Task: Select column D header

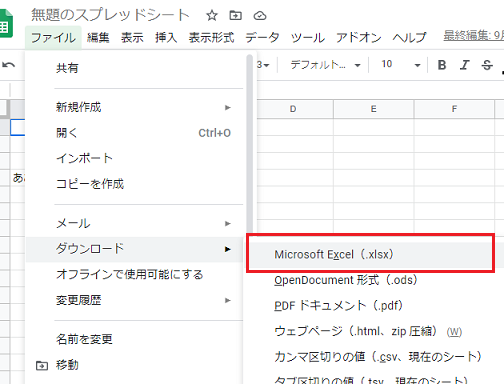Action: tap(295, 109)
